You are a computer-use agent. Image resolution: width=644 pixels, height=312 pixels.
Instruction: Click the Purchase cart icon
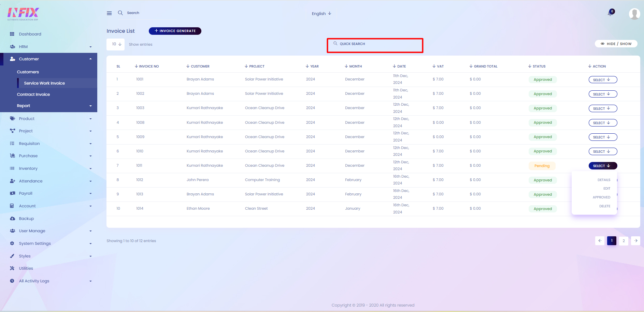(x=12, y=156)
